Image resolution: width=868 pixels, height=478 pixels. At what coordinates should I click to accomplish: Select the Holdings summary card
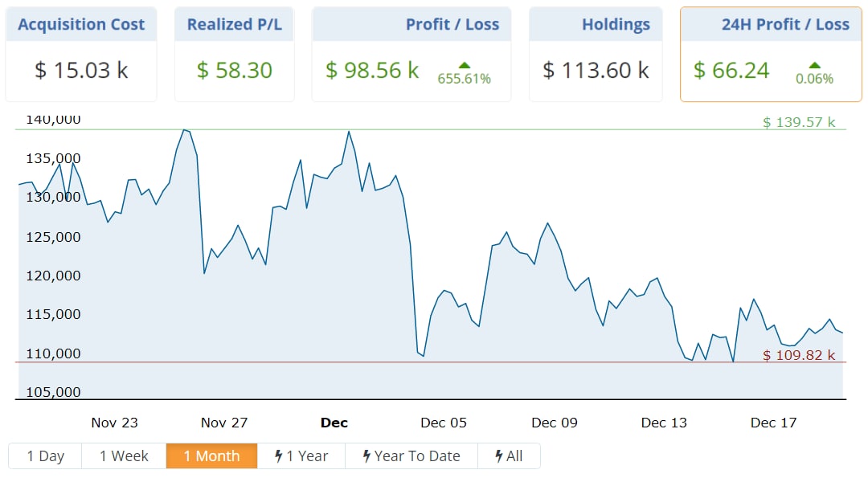(x=596, y=55)
